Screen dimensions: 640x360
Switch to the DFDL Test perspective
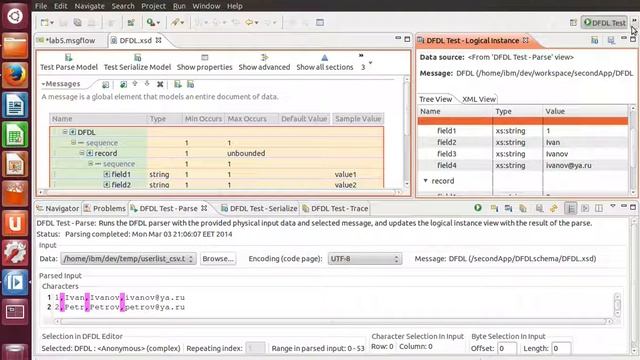(x=604, y=22)
